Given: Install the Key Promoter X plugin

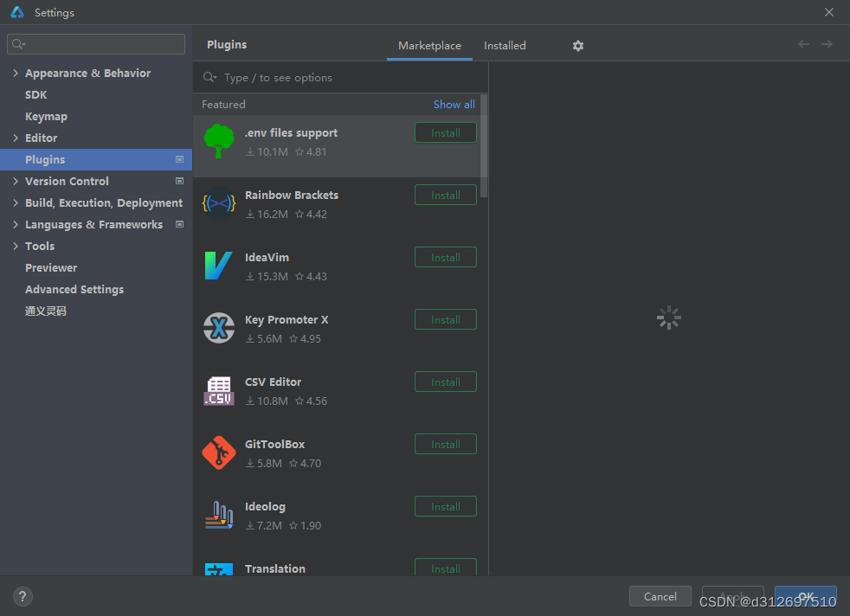Looking at the screenshot, I should coord(446,319).
